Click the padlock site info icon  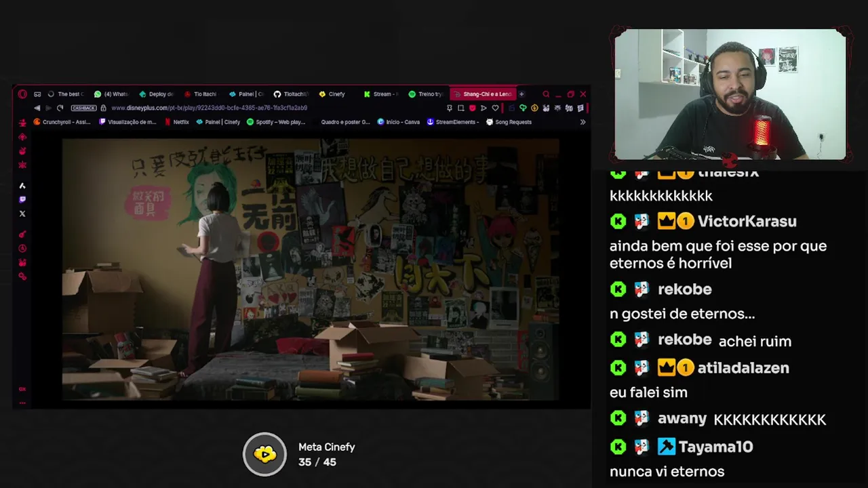(x=104, y=108)
